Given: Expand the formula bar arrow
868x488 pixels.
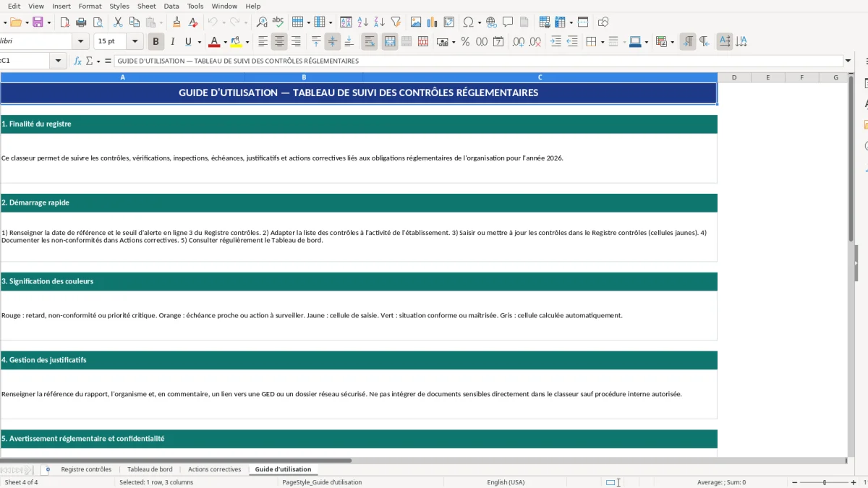Looking at the screenshot, I should [x=848, y=61].
